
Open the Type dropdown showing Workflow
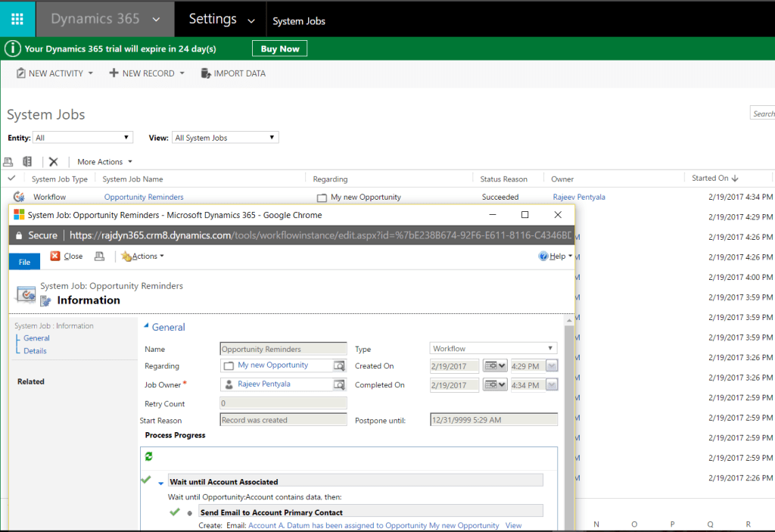[x=493, y=349]
